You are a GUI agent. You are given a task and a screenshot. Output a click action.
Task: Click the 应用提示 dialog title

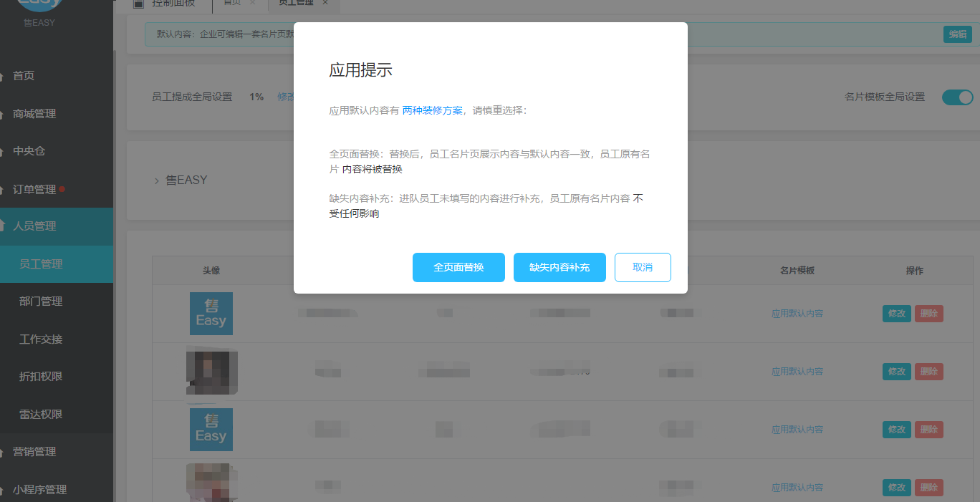[x=360, y=70]
